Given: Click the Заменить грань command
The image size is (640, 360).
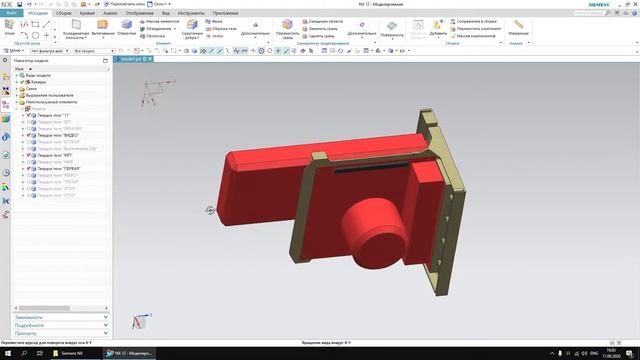Looking at the screenshot, I should pos(320,29).
